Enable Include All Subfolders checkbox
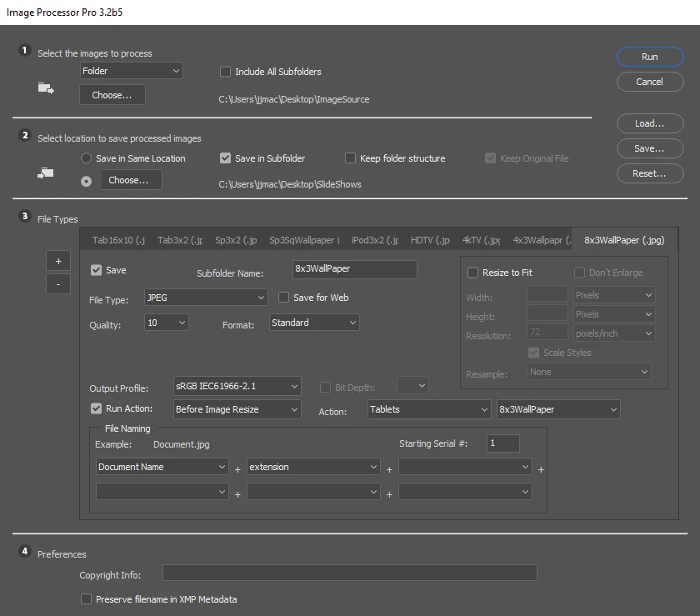Image resolution: width=700 pixels, height=616 pixels. tap(226, 72)
